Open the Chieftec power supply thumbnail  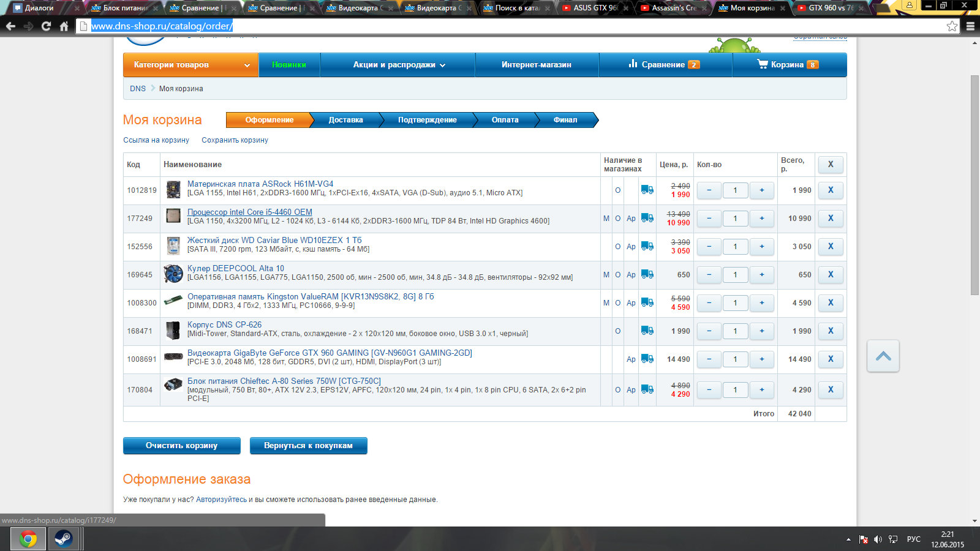pos(173,384)
